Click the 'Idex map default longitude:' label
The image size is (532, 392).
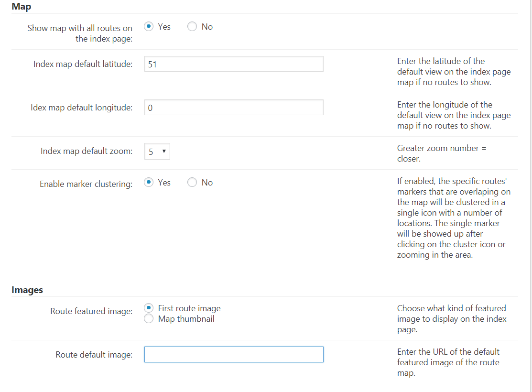tap(81, 108)
